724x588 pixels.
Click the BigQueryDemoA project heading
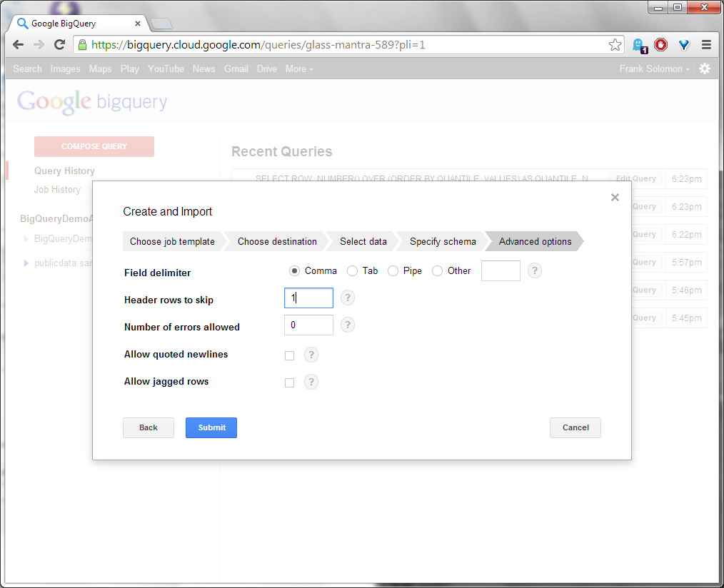(56, 219)
